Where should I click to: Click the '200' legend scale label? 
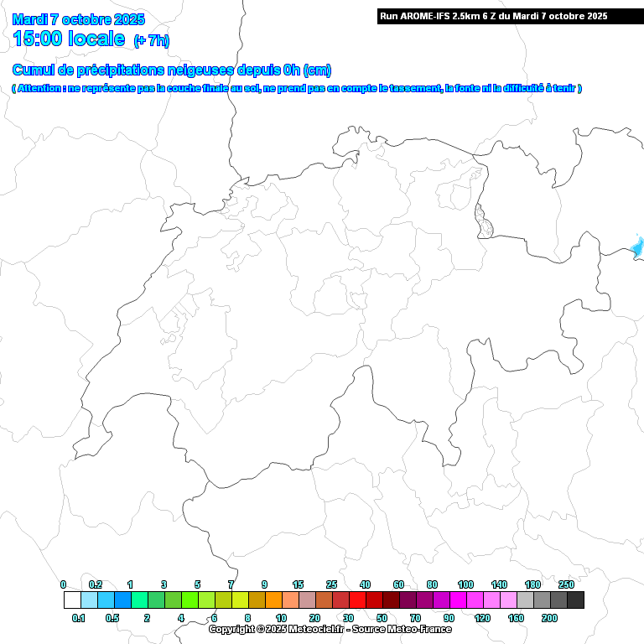coord(549,617)
